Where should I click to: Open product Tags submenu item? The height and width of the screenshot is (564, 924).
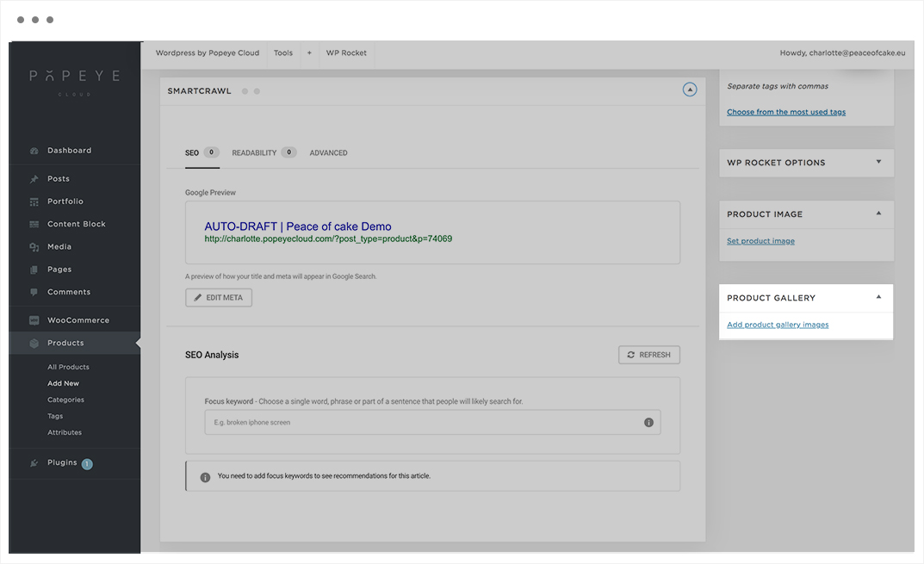(55, 417)
